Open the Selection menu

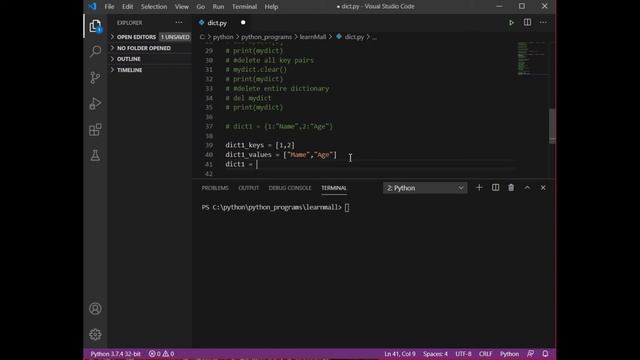coord(154,7)
